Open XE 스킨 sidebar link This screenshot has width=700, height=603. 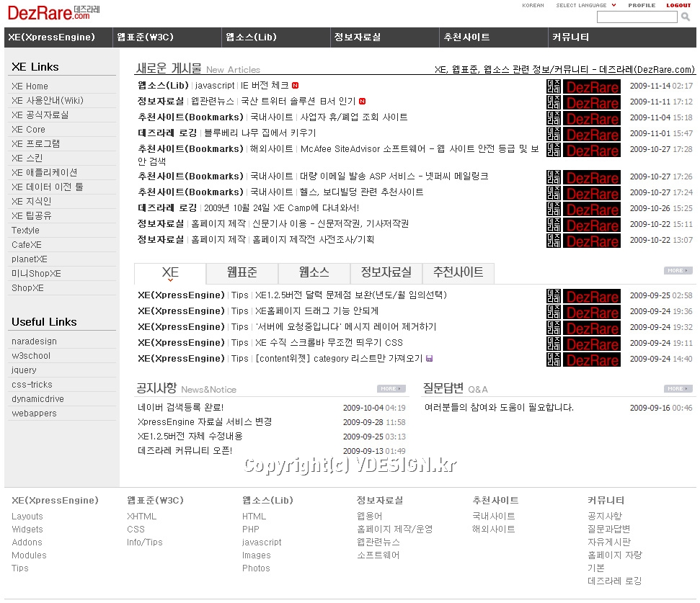coord(27,158)
